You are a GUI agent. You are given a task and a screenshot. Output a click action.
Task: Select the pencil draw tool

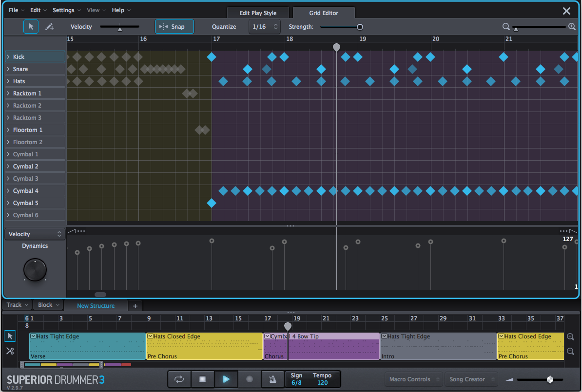point(49,27)
